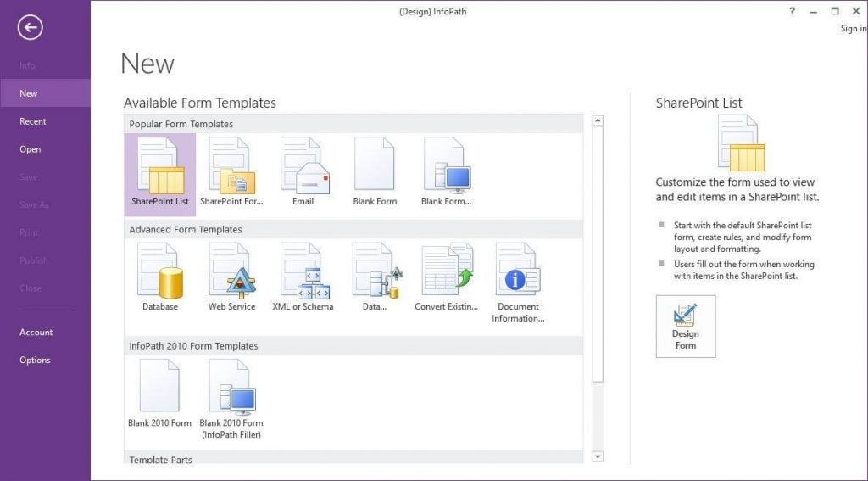Pick the XML or Schema template
Screen dimensions: 868x481
303,277
